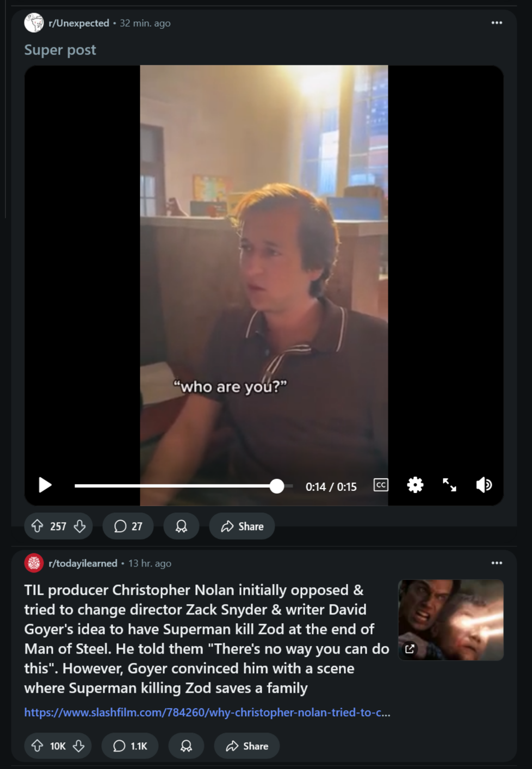Give an award to Super post

181,526
